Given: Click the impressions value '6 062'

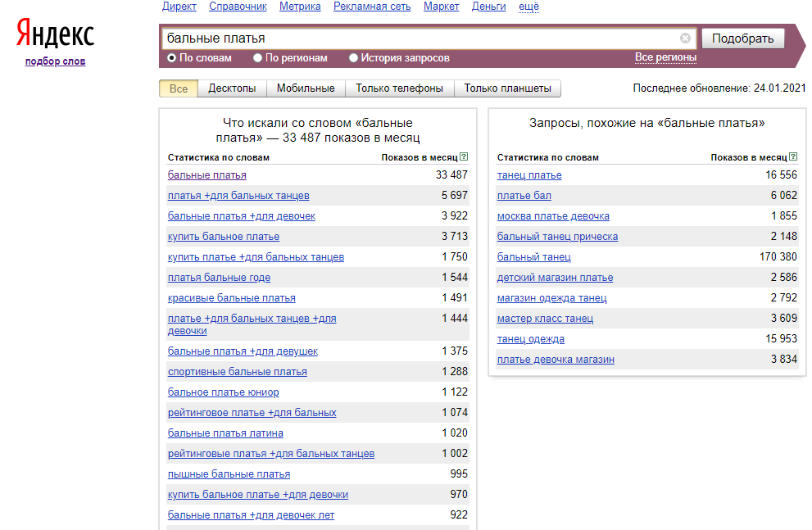Looking at the screenshot, I should tap(784, 195).
